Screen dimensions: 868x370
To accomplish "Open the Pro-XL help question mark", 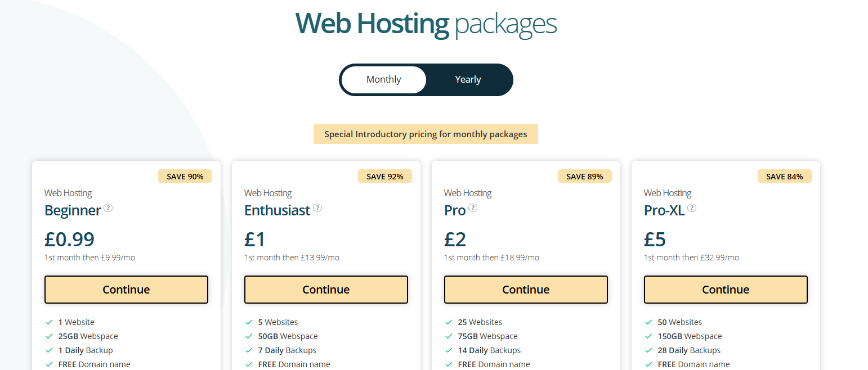I will click(x=692, y=207).
